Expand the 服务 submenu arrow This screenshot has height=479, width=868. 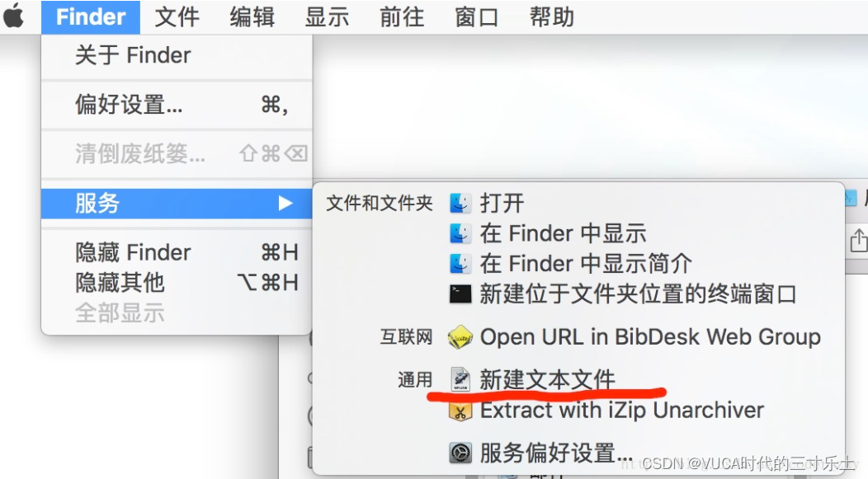click(285, 203)
